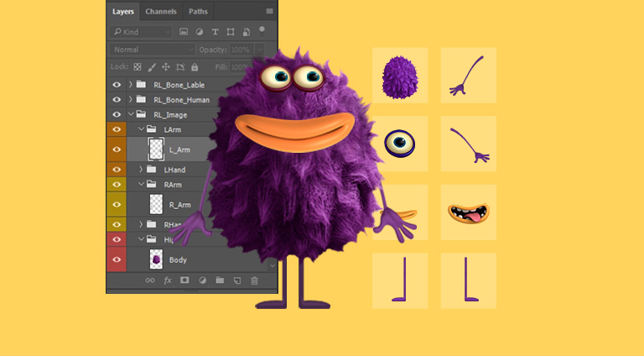The height and width of the screenshot is (356, 644).
Task: Switch to the Channels tab
Action: click(x=160, y=12)
